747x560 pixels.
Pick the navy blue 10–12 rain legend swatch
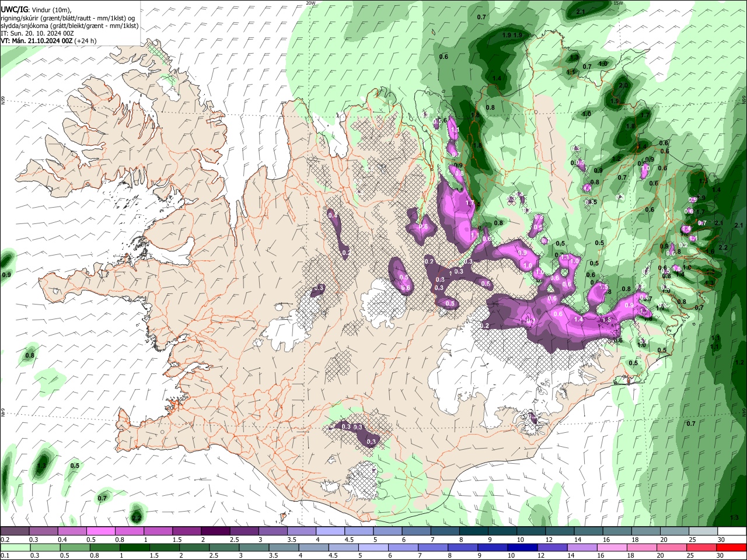point(523,547)
